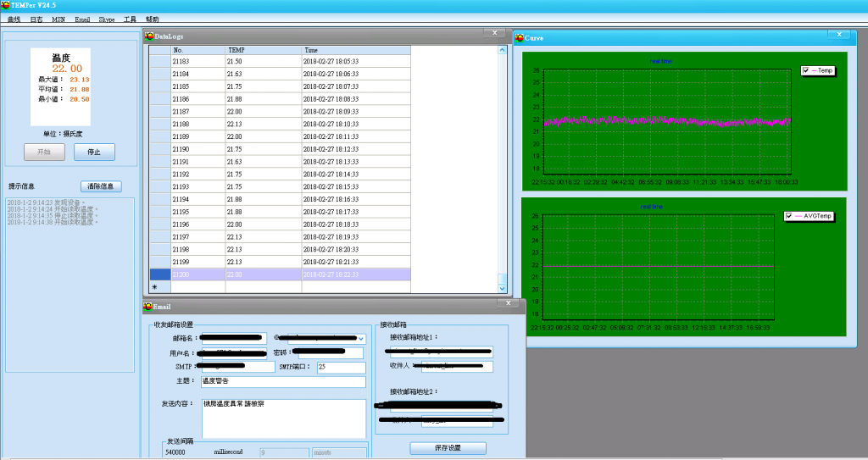Click the average value 21.88 in left panel
868x460 pixels.
[x=79, y=90]
